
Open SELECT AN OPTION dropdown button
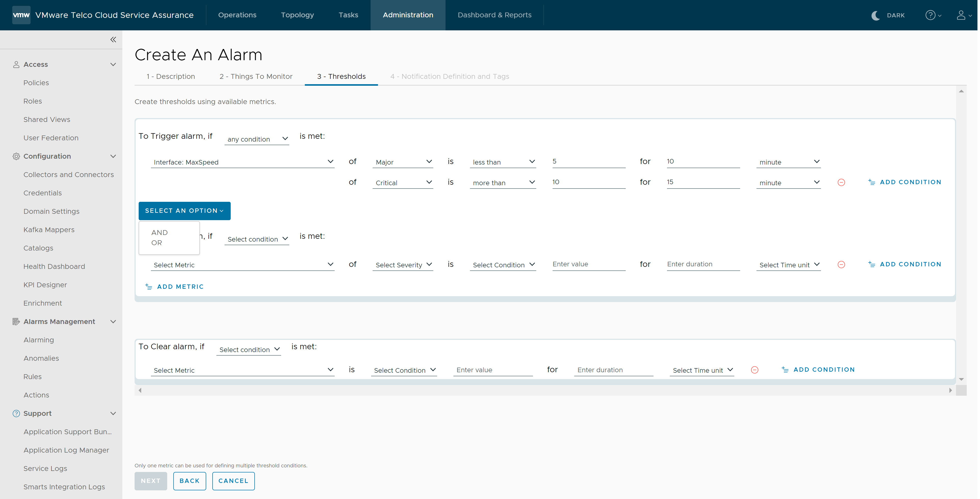[185, 211]
